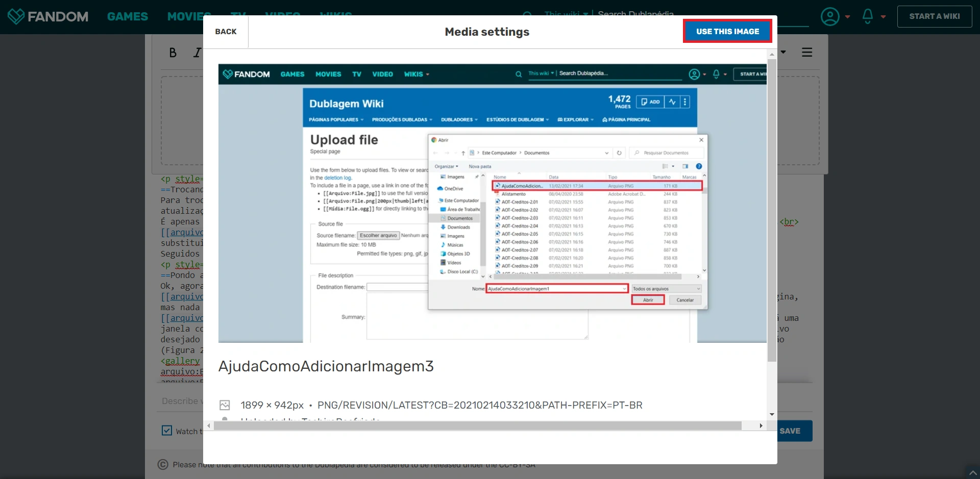
Task: Click the Media settings vertical scrollbar thumb
Action: coord(772,210)
